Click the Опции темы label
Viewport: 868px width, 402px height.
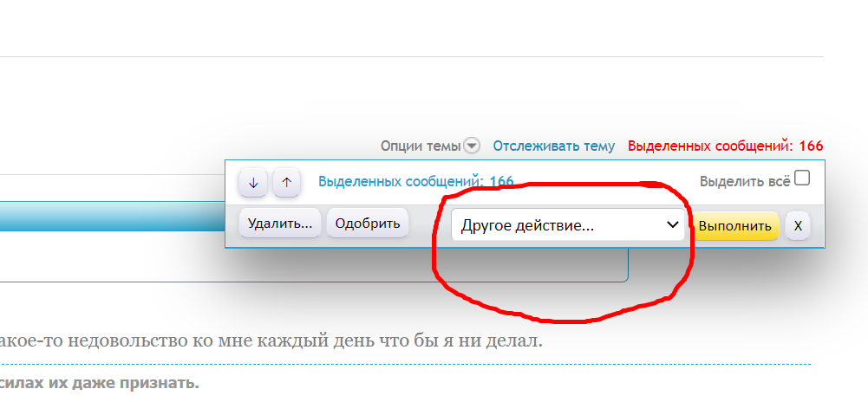pyautogui.click(x=421, y=146)
